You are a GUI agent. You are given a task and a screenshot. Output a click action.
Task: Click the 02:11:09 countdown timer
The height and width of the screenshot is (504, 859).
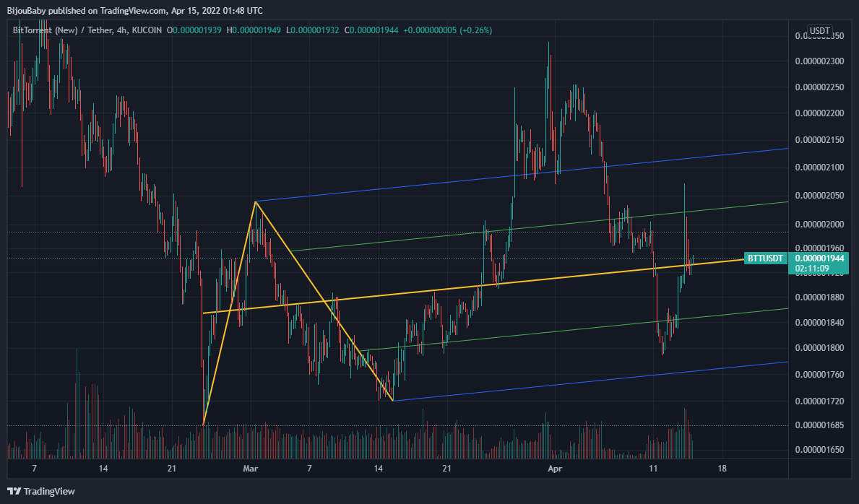pyautogui.click(x=812, y=269)
